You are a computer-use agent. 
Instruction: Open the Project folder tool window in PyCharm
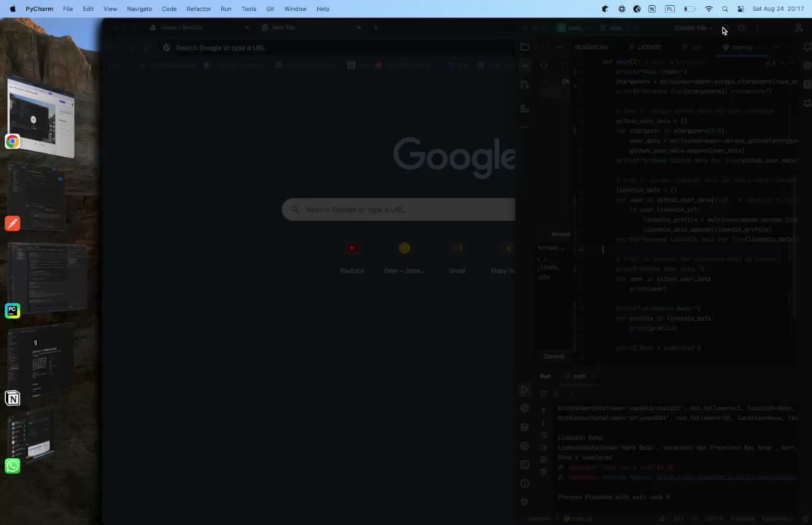525,47
